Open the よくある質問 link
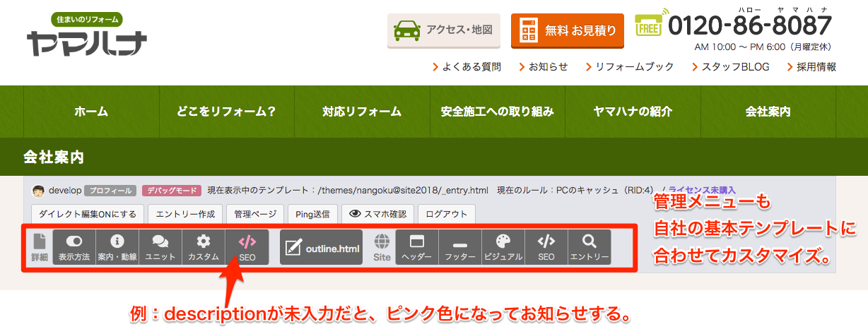The width and height of the screenshot is (868, 329). tap(467, 67)
